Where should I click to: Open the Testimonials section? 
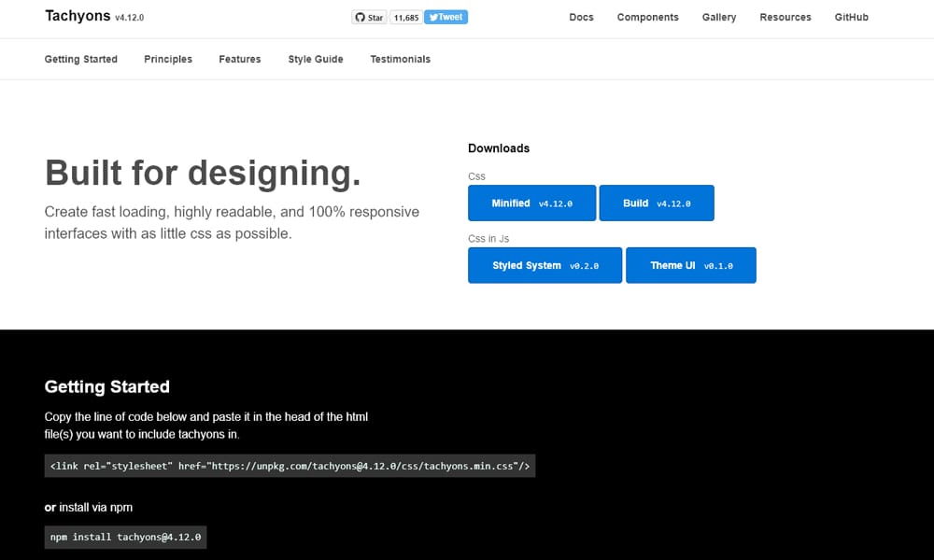400,59
